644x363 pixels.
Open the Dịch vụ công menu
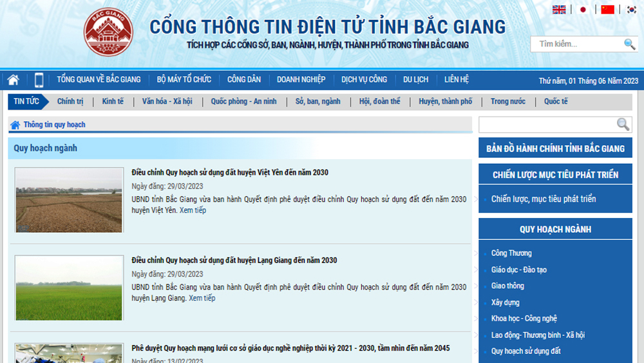pyautogui.click(x=364, y=80)
